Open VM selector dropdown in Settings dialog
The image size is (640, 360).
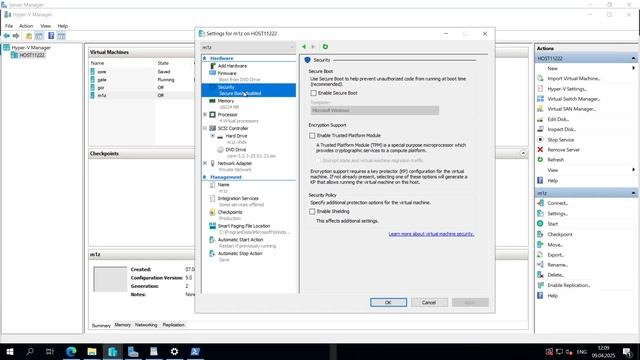coord(248,47)
